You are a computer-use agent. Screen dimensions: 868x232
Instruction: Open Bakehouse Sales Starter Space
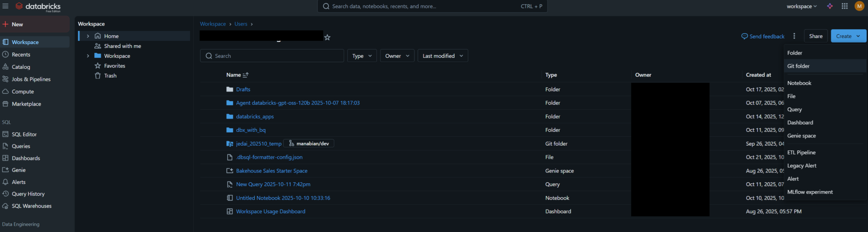(272, 171)
